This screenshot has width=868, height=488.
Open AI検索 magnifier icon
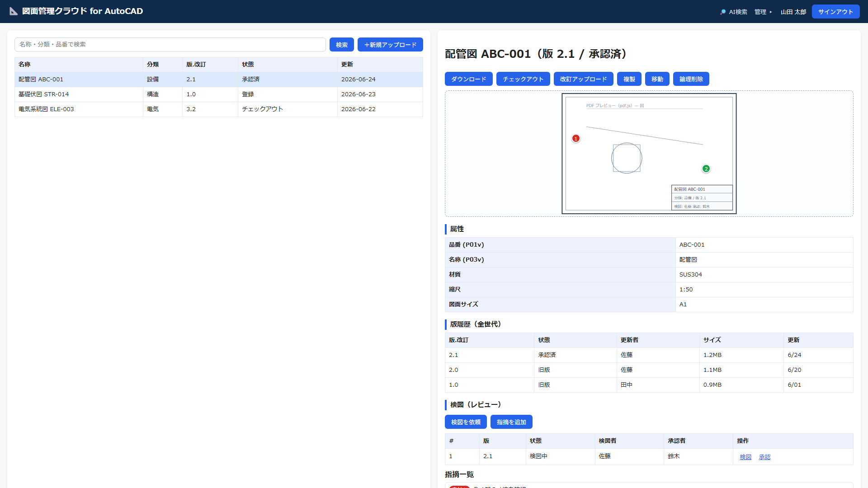(723, 12)
